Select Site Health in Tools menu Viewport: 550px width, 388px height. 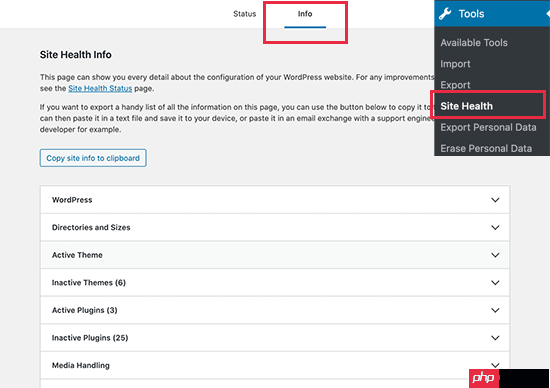pyautogui.click(x=467, y=106)
